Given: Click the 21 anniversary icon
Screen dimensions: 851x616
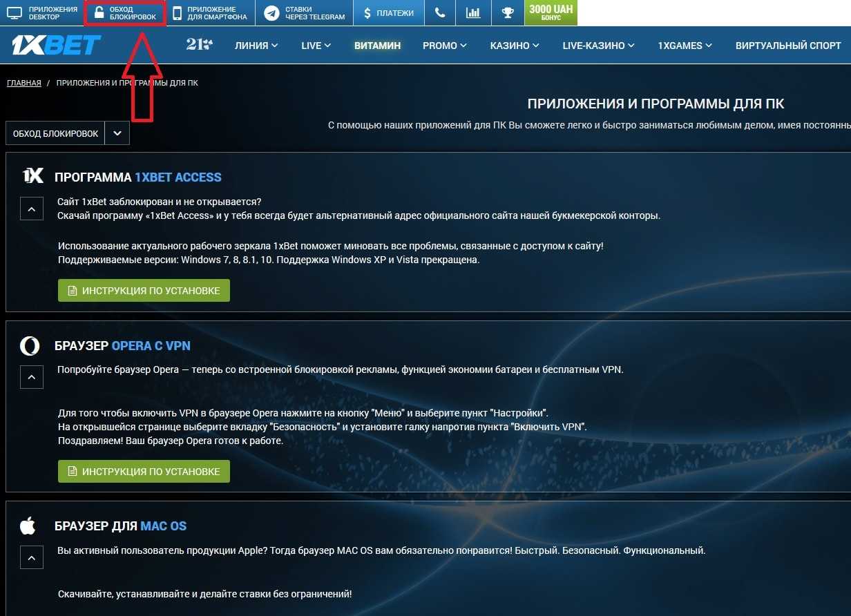Looking at the screenshot, I should [x=200, y=45].
